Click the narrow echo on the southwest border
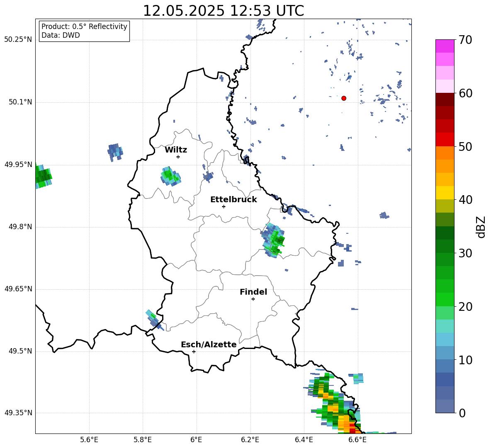Image resolution: width=491 pixels, height=448 pixels. (x=154, y=320)
